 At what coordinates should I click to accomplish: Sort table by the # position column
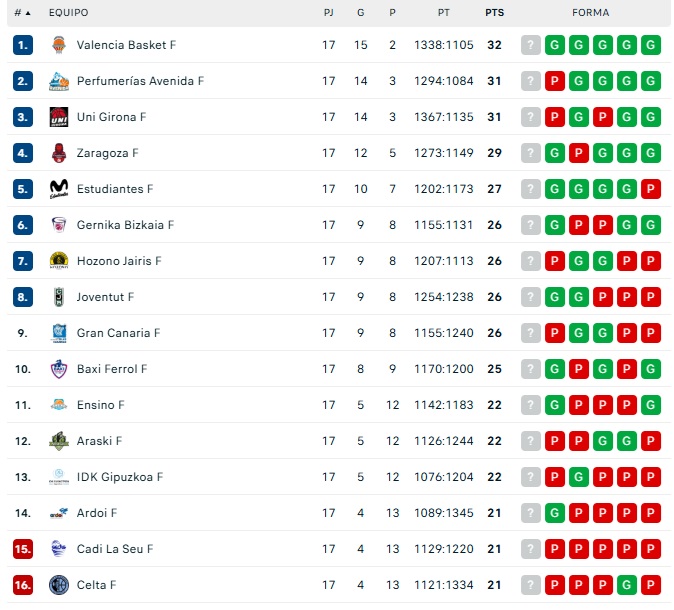[x=22, y=13]
